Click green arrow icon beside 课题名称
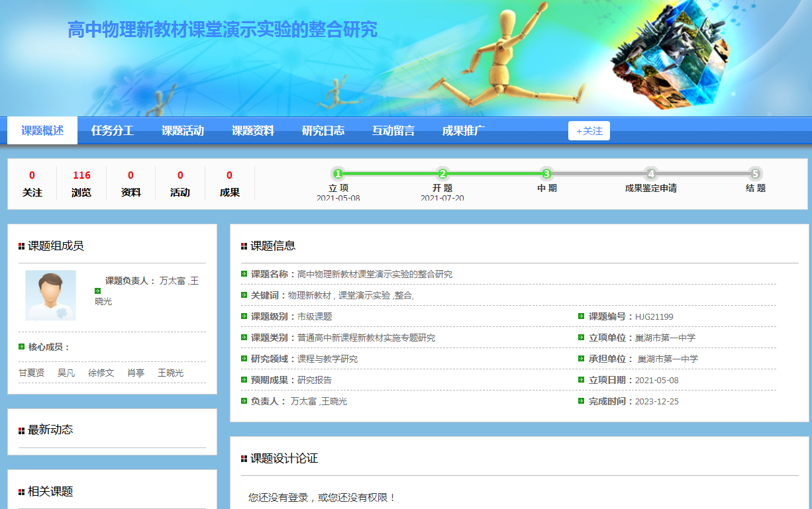The image size is (812, 509). tap(244, 274)
